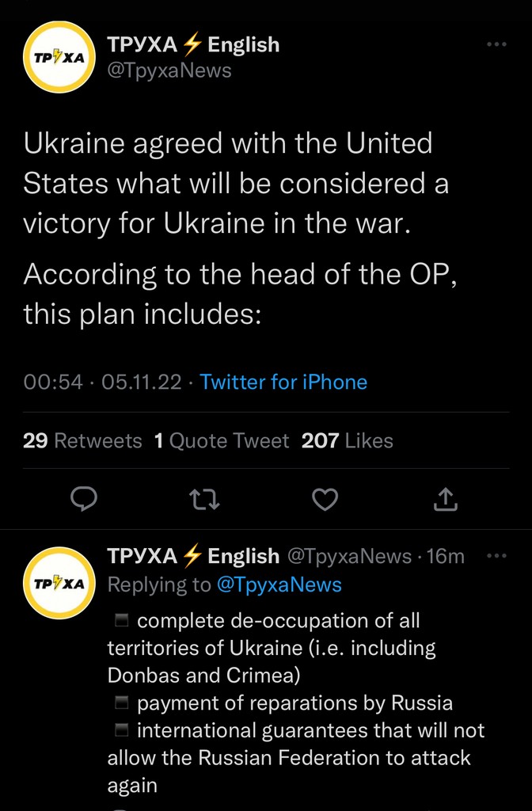Share the tweet via share icon
The image size is (532, 811).
pyautogui.click(x=446, y=498)
